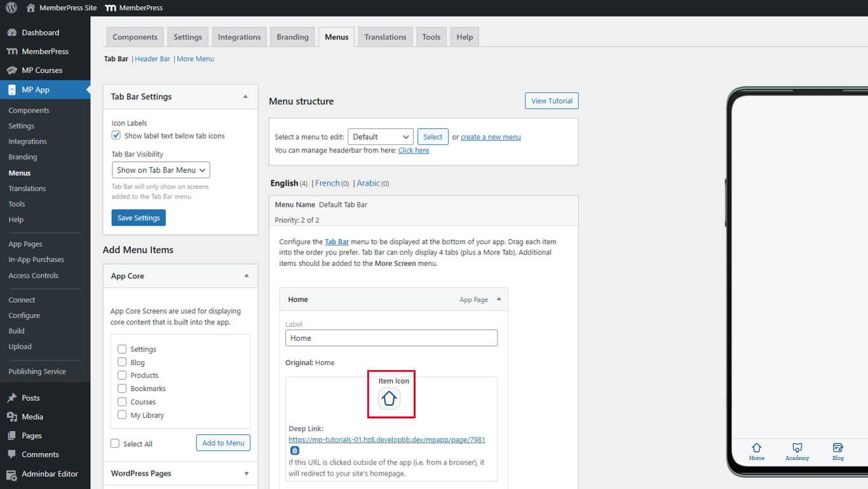Open Adminbar Editor in sidebar

click(50, 474)
